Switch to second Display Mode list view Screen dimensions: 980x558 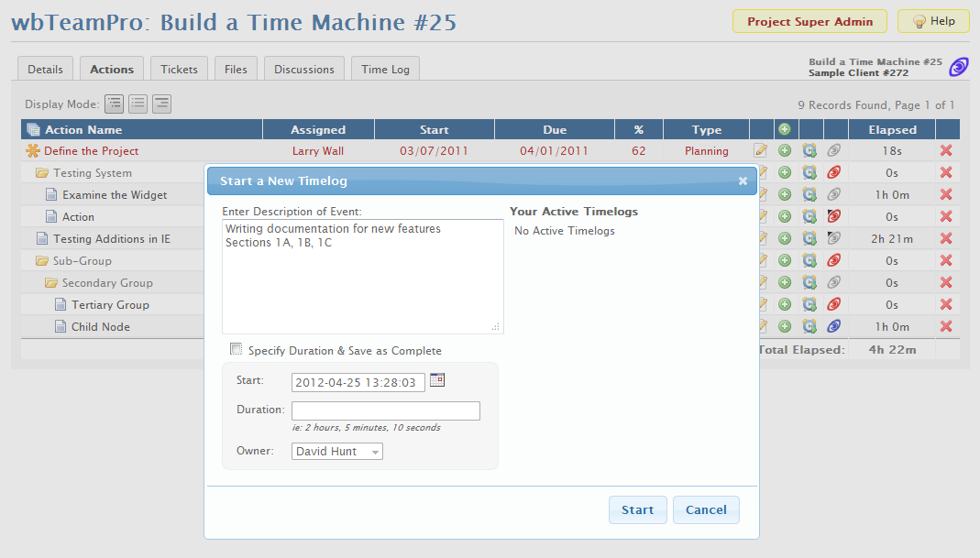pos(138,104)
